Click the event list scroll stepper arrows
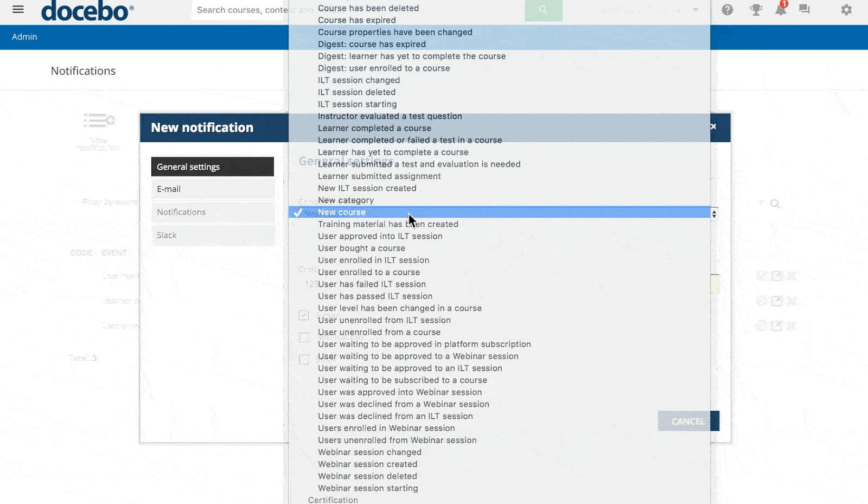 pyautogui.click(x=714, y=213)
